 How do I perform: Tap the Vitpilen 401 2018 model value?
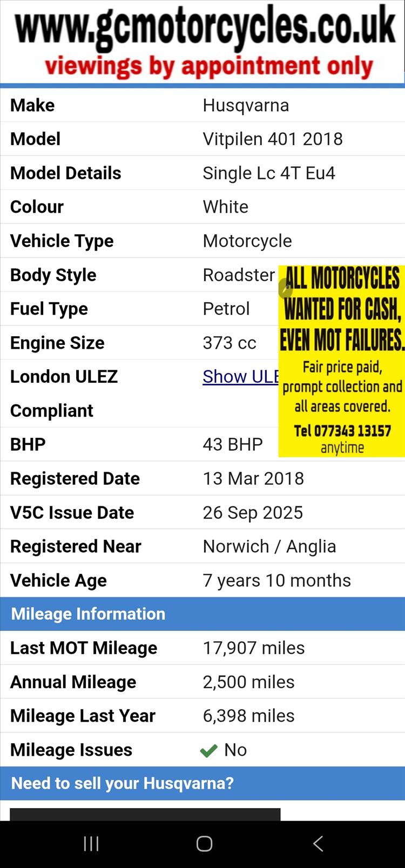coord(273,139)
